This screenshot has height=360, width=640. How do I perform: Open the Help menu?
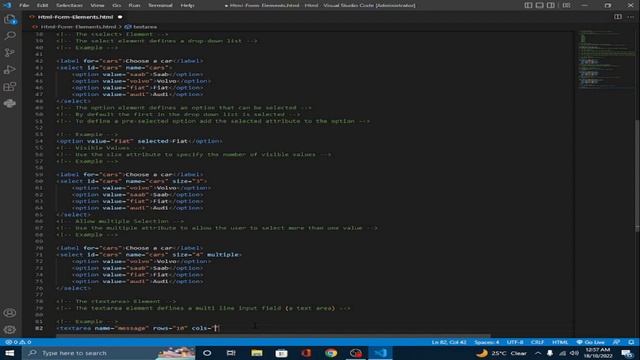[187, 5]
